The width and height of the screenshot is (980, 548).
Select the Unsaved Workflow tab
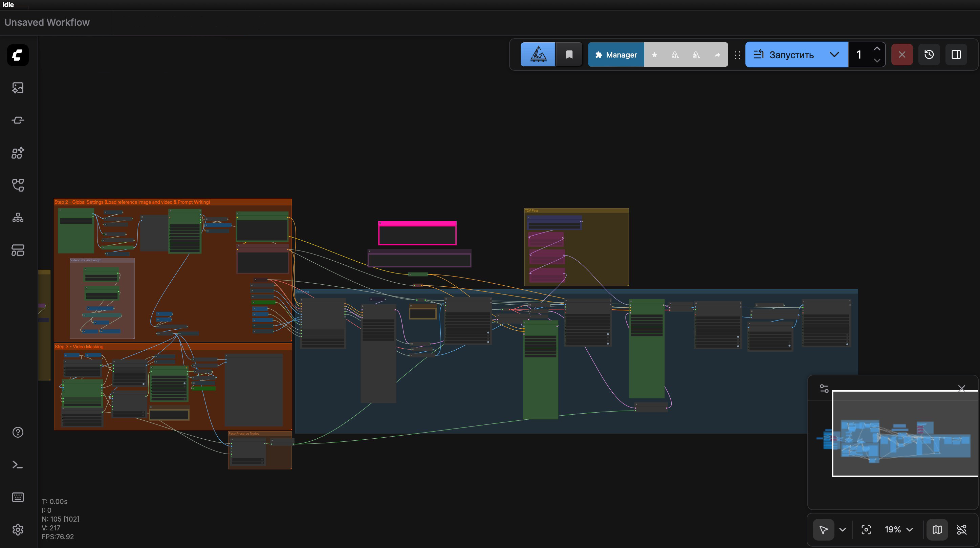[x=47, y=22]
